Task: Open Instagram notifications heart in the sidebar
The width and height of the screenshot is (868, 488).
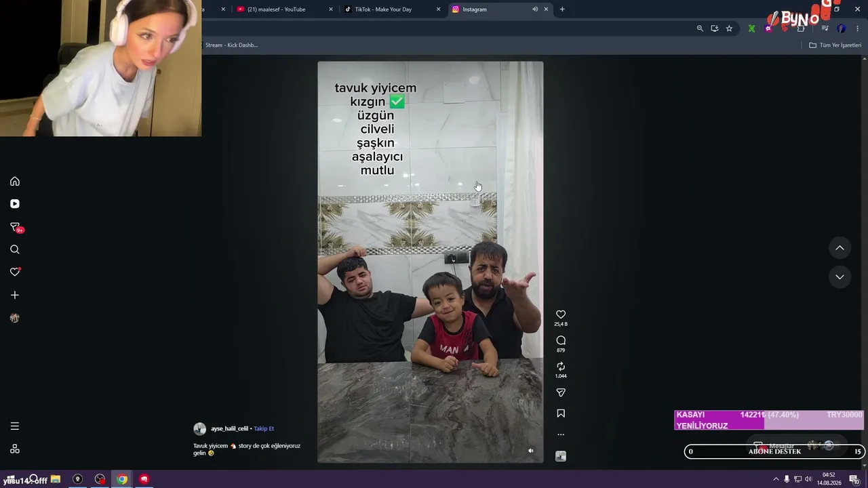Action: [15, 272]
